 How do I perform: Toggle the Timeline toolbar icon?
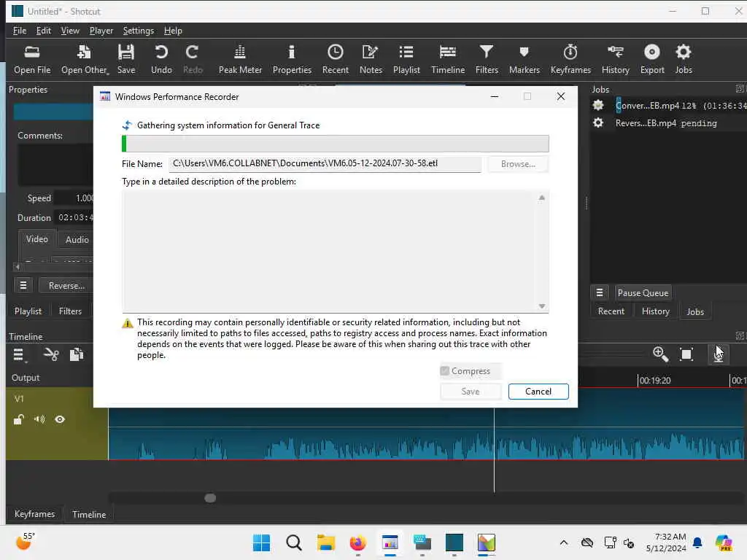[x=448, y=59]
